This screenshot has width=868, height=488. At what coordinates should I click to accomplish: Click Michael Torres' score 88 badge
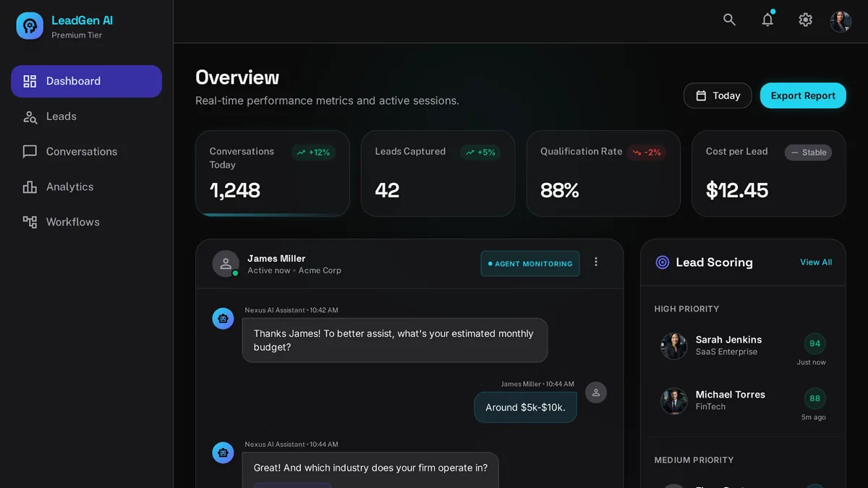(x=815, y=398)
